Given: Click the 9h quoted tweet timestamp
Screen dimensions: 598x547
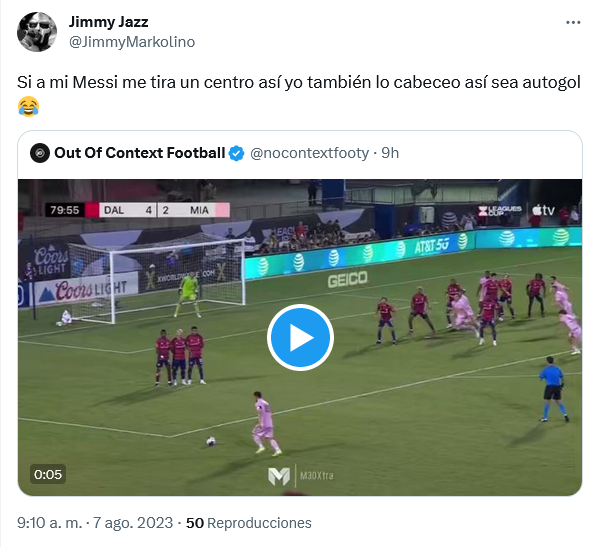Looking at the screenshot, I should coord(390,153).
